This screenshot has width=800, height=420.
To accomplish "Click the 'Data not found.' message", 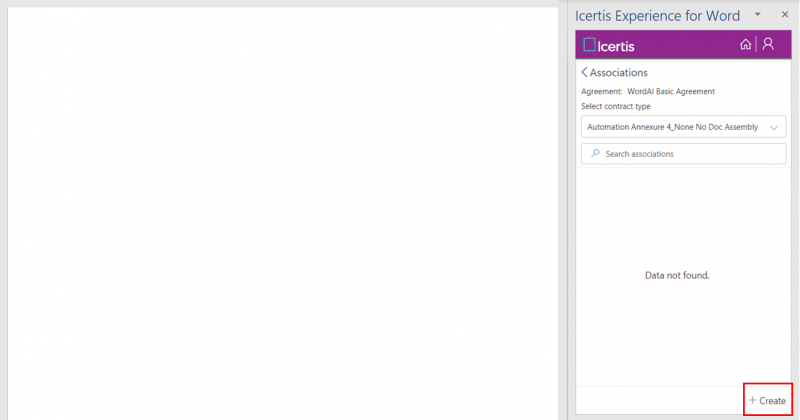I will click(x=677, y=274).
